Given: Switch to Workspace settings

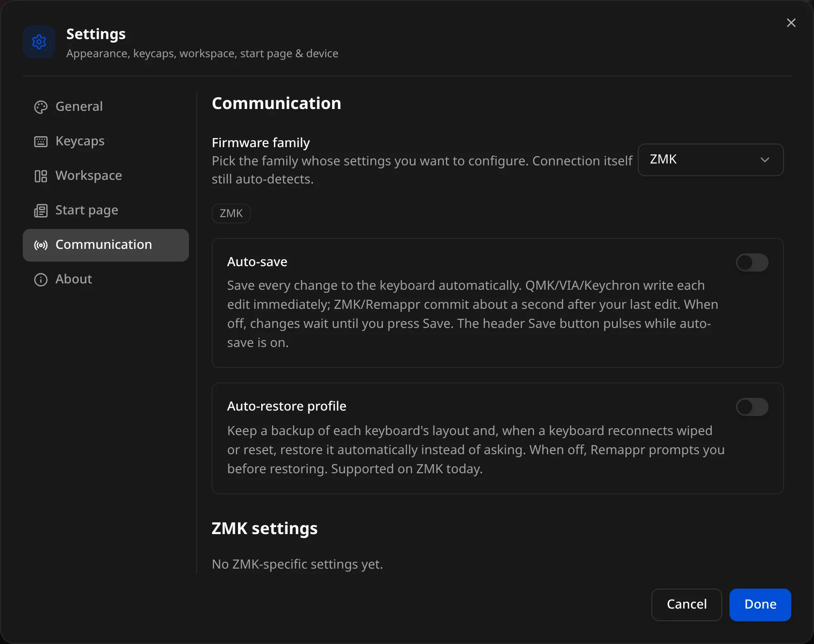Looking at the screenshot, I should 106,176.
